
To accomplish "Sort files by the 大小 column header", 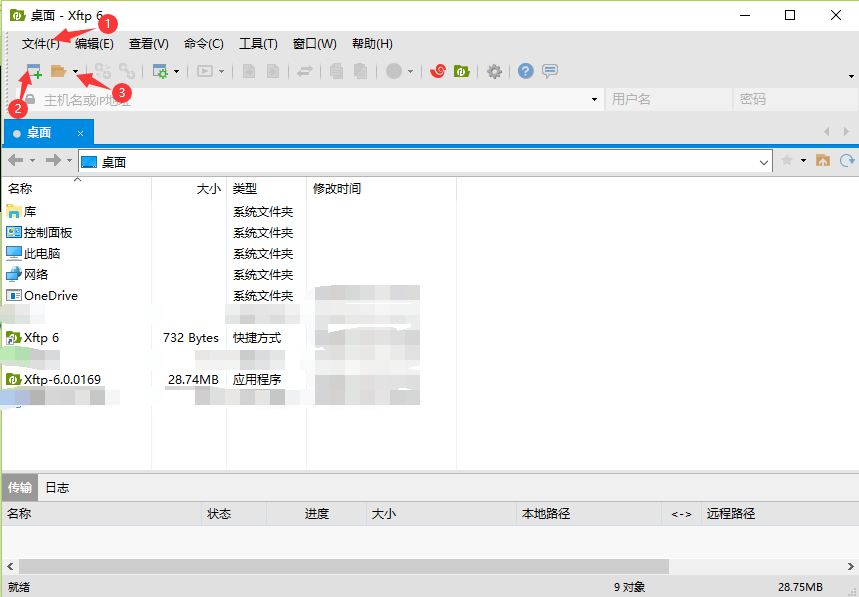I will click(x=190, y=189).
